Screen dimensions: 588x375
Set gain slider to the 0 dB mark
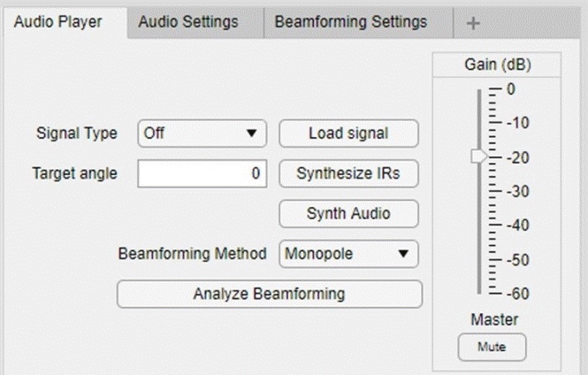tap(480, 89)
